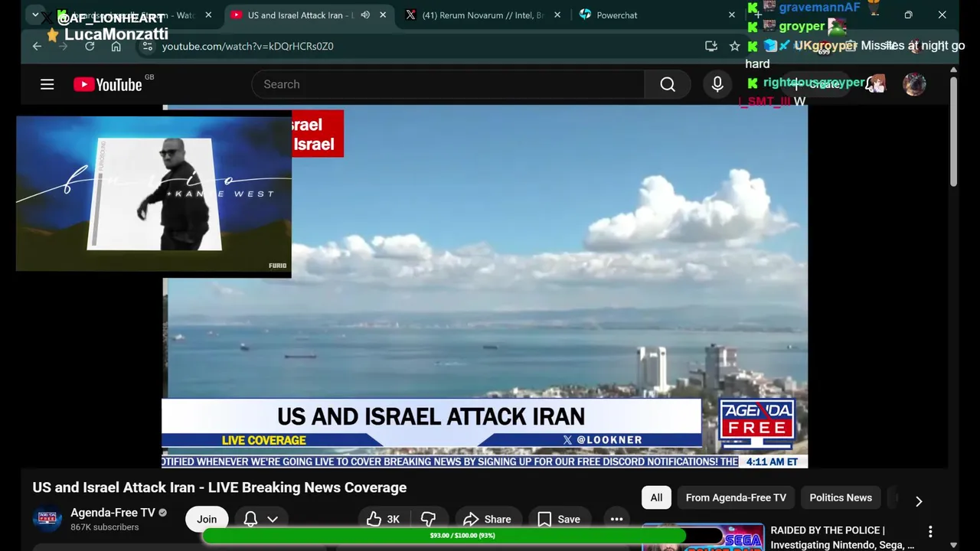This screenshot has height=551, width=980.
Task: Click the green $93 donation goal bar
Action: click(462, 536)
